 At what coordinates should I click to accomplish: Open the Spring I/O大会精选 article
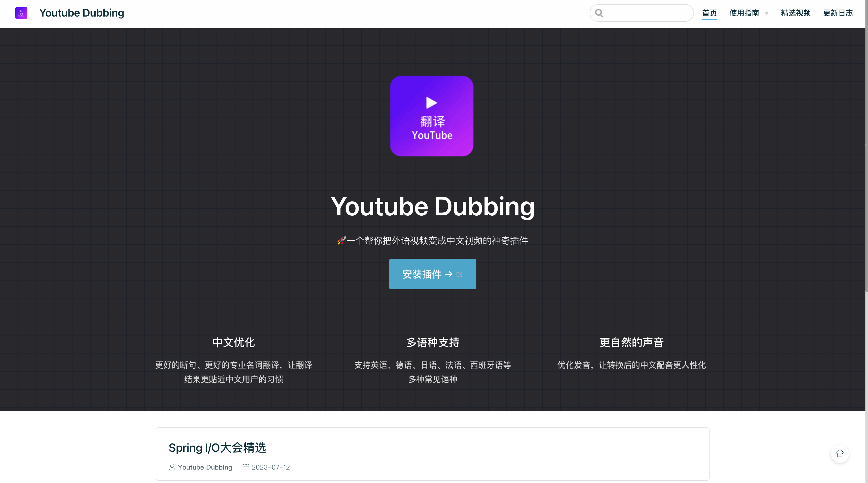pyautogui.click(x=217, y=448)
